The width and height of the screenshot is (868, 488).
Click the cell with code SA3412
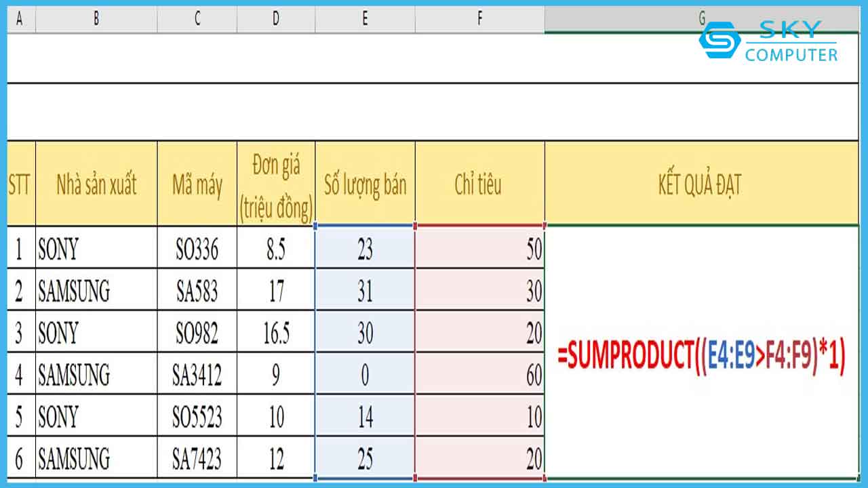(197, 373)
